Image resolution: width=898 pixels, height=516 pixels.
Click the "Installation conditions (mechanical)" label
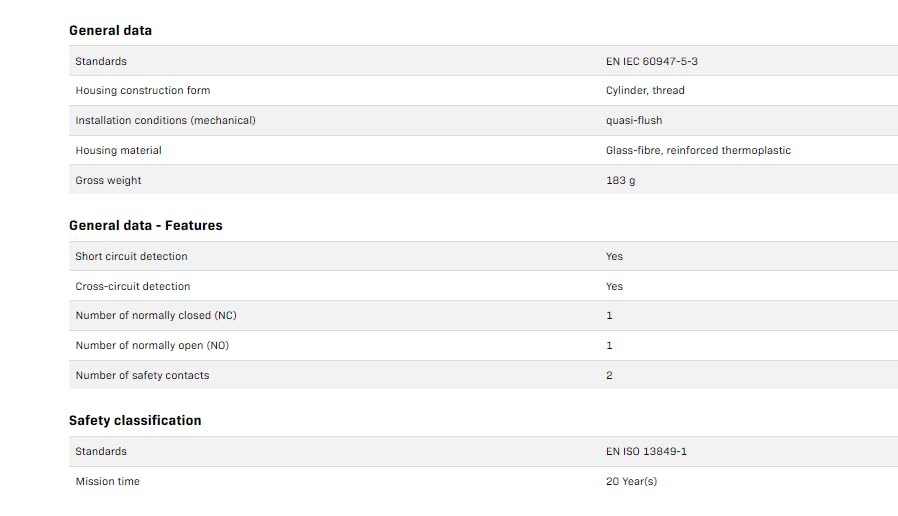(x=165, y=120)
